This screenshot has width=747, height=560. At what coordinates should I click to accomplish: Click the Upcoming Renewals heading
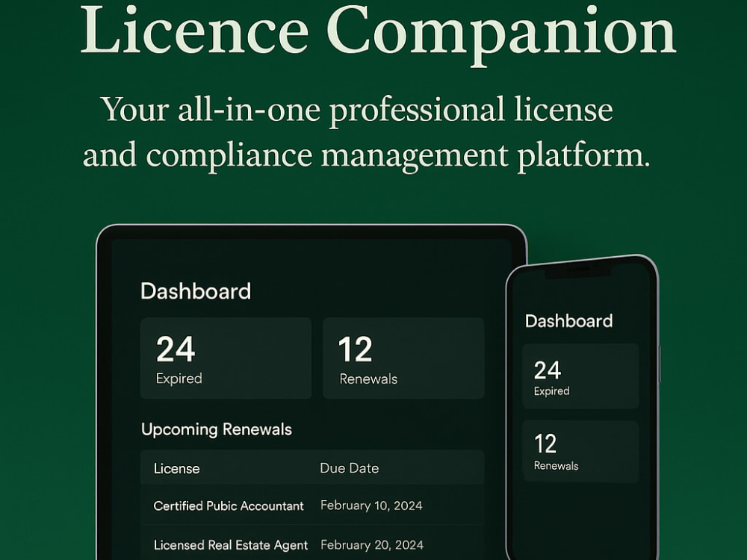(217, 429)
